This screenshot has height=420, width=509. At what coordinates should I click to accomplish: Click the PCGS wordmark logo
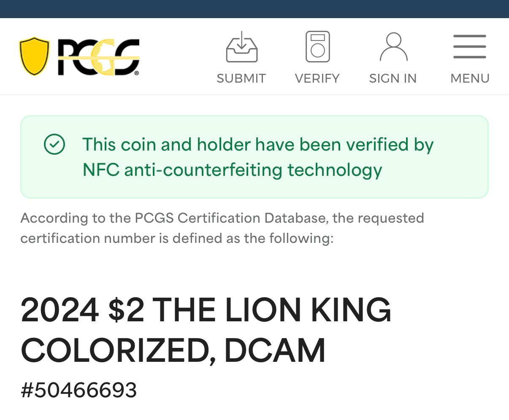[x=98, y=57]
